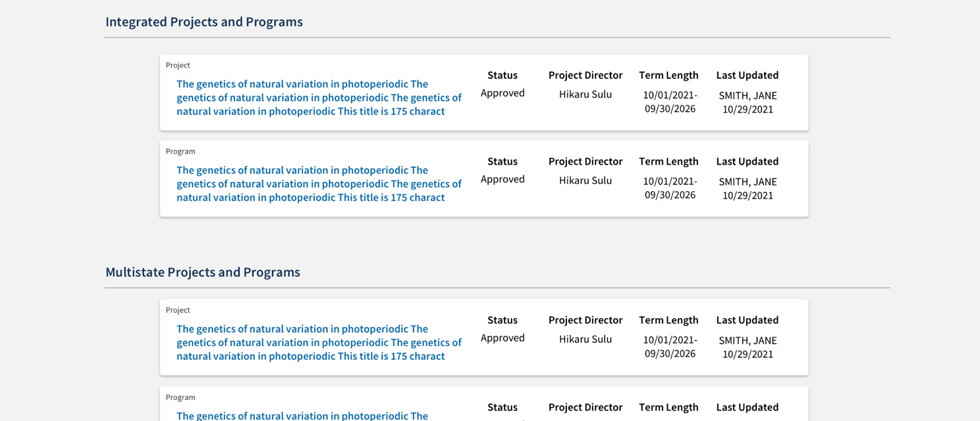
Task: Click Project Director header in Multistate Program card
Action: pos(585,407)
